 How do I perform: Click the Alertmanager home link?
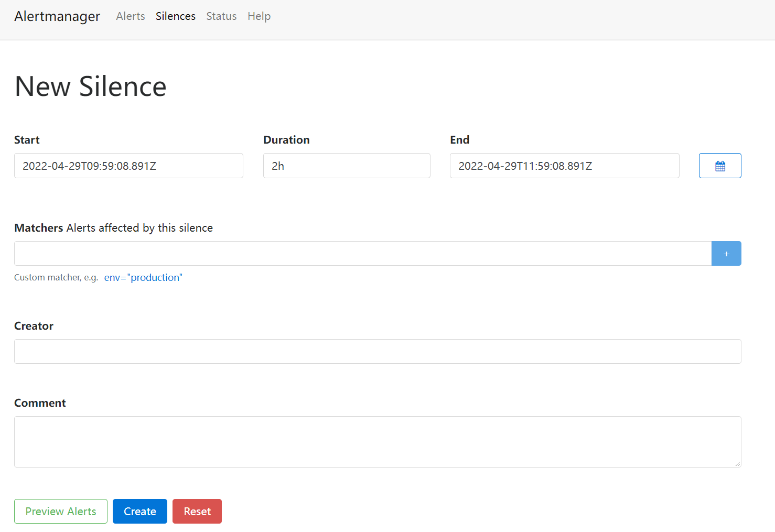[x=57, y=16]
